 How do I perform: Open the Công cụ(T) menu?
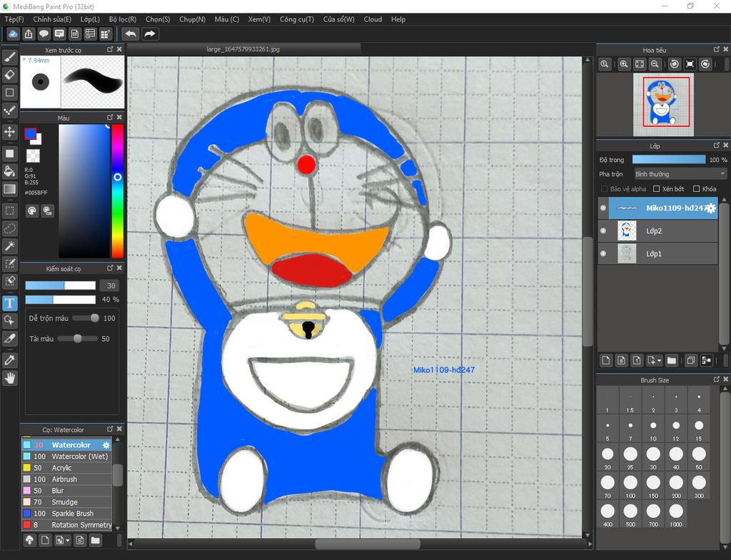pos(296,19)
